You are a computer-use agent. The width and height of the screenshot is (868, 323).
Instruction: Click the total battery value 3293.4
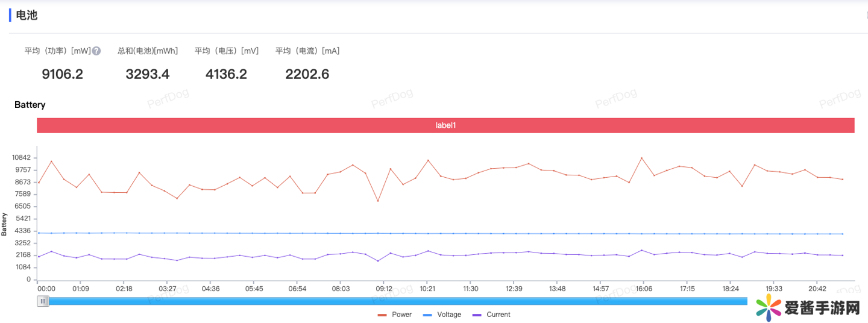[148, 74]
